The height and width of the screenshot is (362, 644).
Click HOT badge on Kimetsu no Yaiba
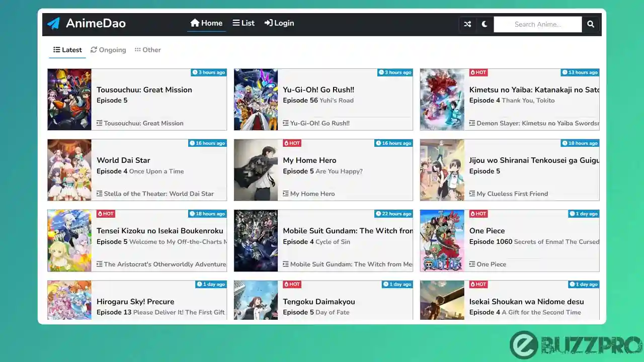(478, 72)
